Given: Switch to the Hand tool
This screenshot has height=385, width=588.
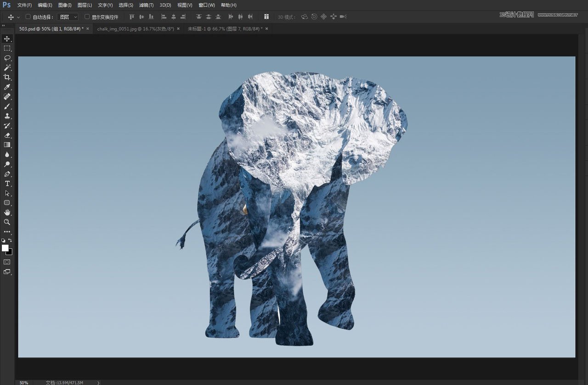Looking at the screenshot, I should (x=7, y=212).
